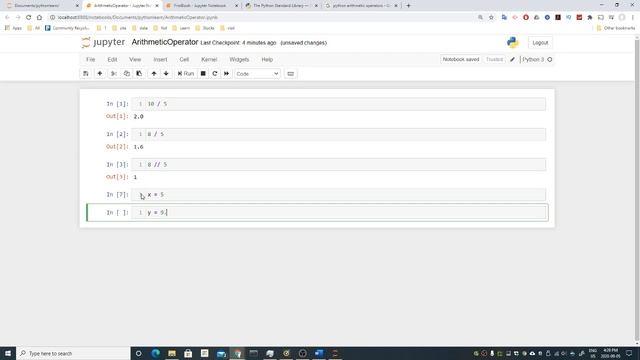Image resolution: width=640 pixels, height=360 pixels.
Task: Click into cell containing x = 5
Action: (x=339, y=195)
